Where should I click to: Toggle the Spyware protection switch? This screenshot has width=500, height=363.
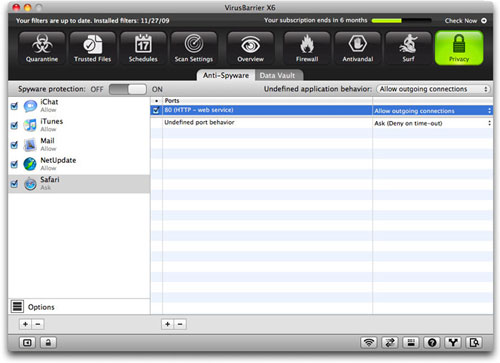pos(128,89)
